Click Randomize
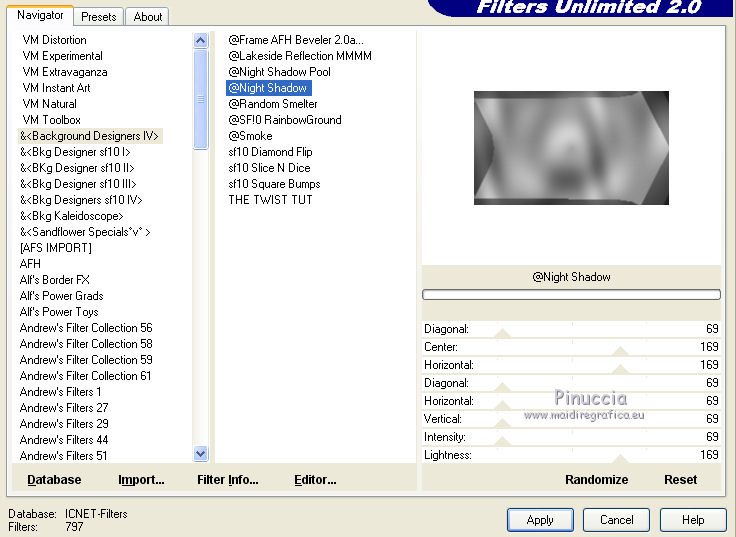 click(597, 480)
